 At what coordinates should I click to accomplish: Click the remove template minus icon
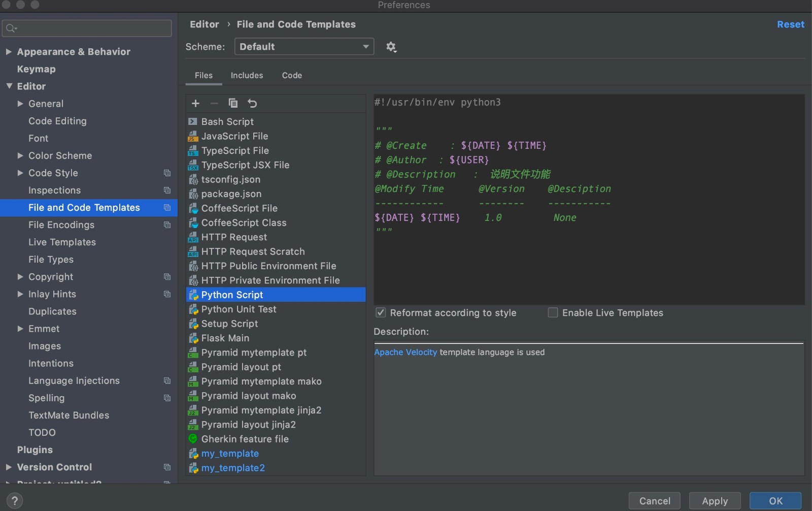click(214, 104)
